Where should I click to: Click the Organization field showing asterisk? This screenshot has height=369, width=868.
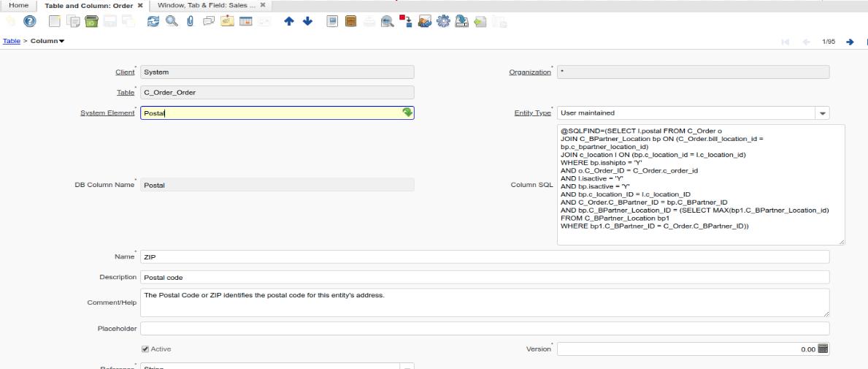pyautogui.click(x=693, y=72)
